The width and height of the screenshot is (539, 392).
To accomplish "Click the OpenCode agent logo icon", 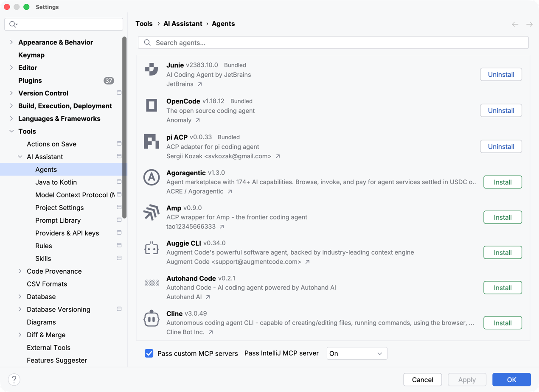I will click(152, 105).
